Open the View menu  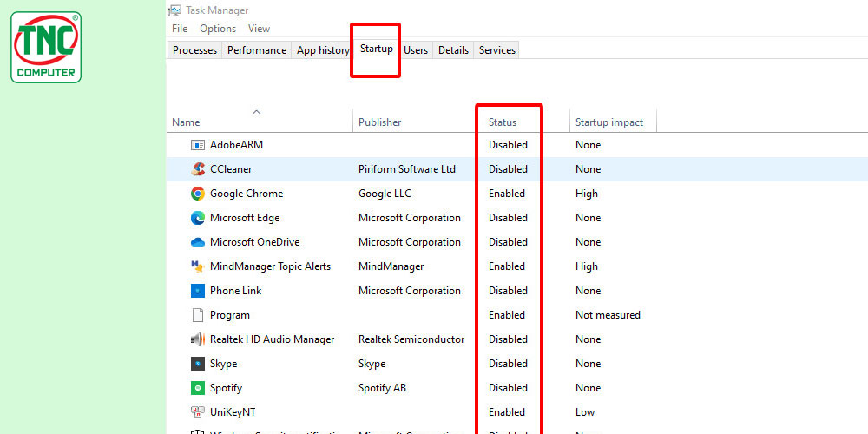pos(259,29)
